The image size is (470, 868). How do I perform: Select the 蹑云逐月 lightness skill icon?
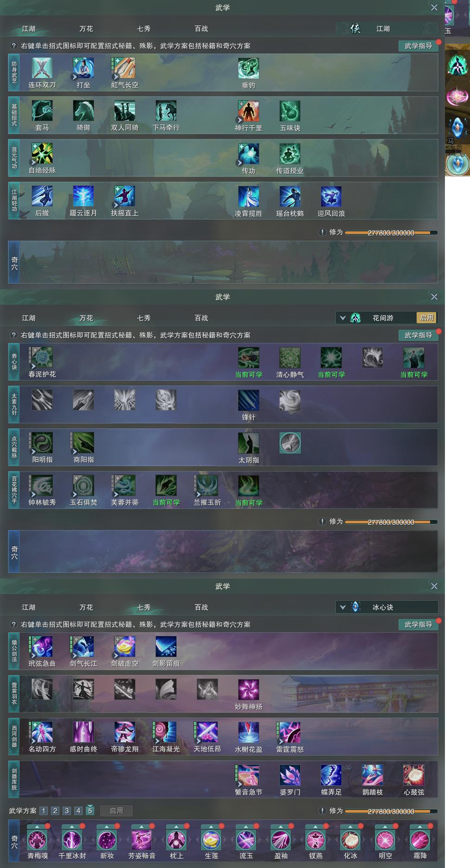point(84,196)
